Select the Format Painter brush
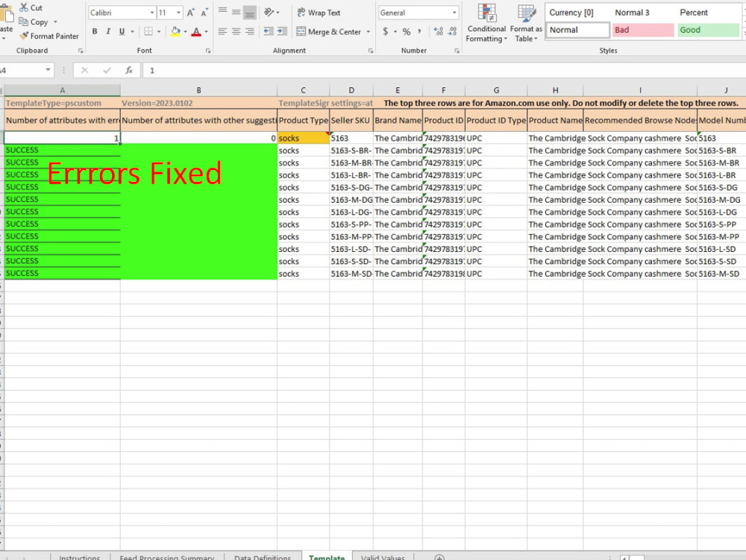The image size is (746, 560). pos(24,36)
